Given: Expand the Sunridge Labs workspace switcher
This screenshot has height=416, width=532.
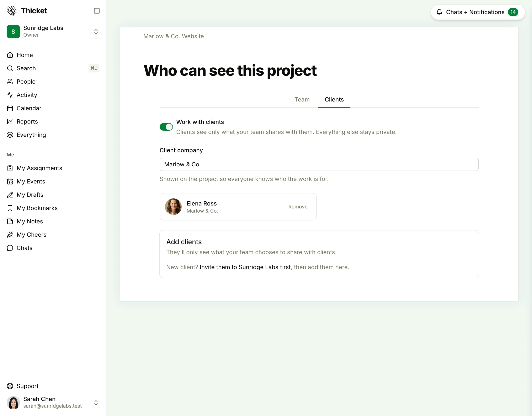Looking at the screenshot, I should [96, 31].
